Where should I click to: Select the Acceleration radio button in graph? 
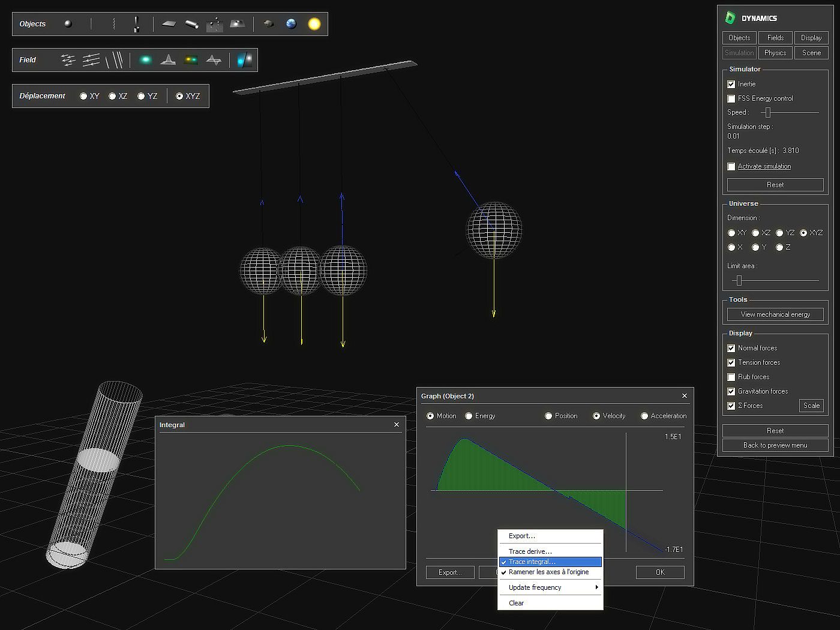tap(644, 416)
